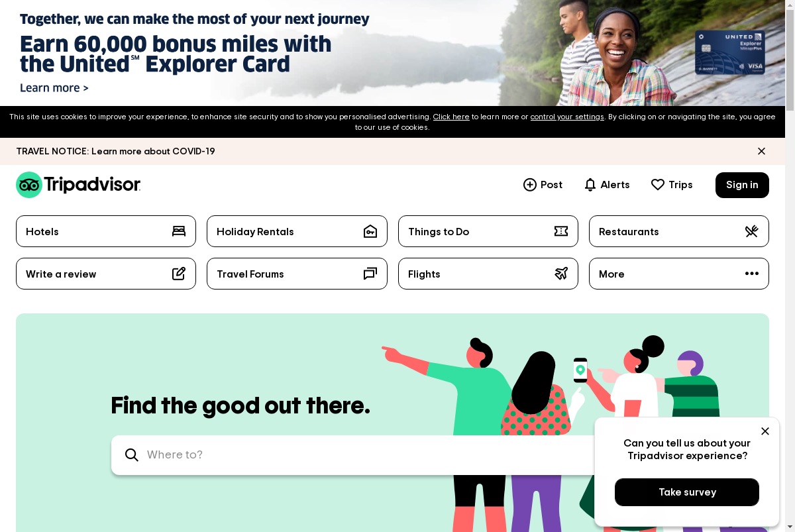Image resolution: width=795 pixels, height=532 pixels.
Task: Click the Holiday Rentals house icon
Action: point(370,231)
